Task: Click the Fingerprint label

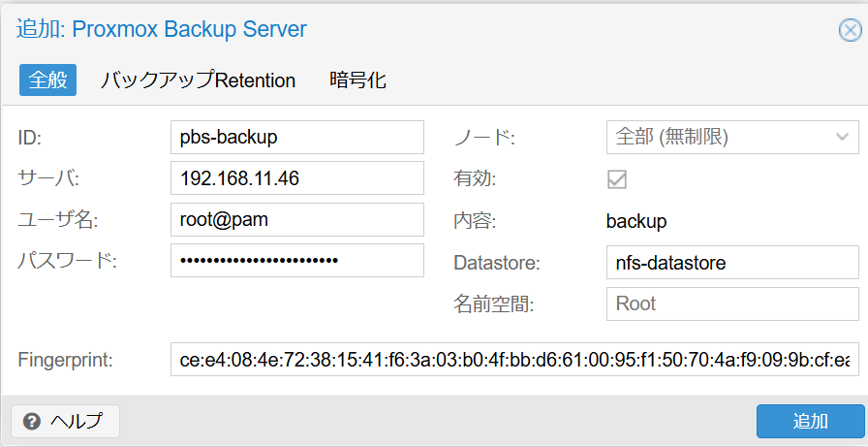Action: (65, 360)
